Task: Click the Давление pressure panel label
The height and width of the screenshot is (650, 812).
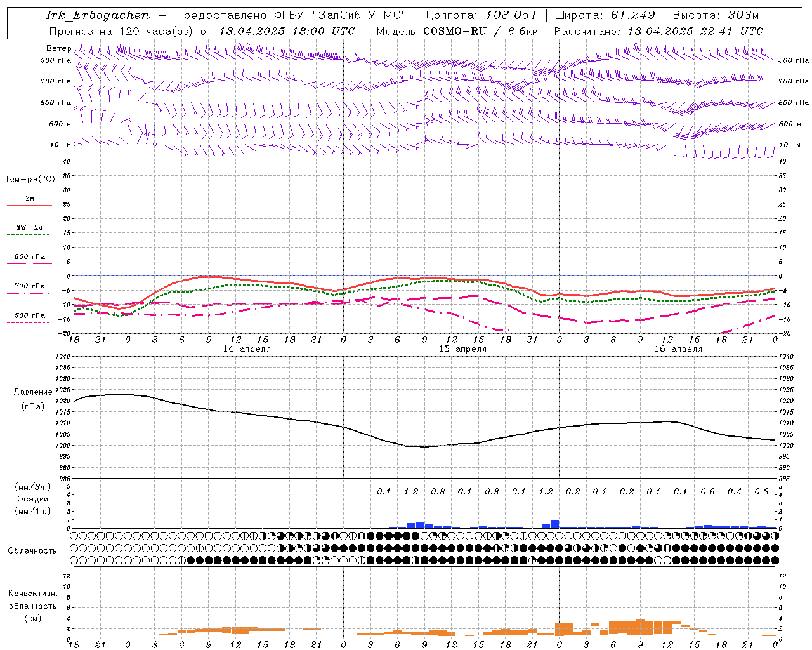Action: point(33,392)
